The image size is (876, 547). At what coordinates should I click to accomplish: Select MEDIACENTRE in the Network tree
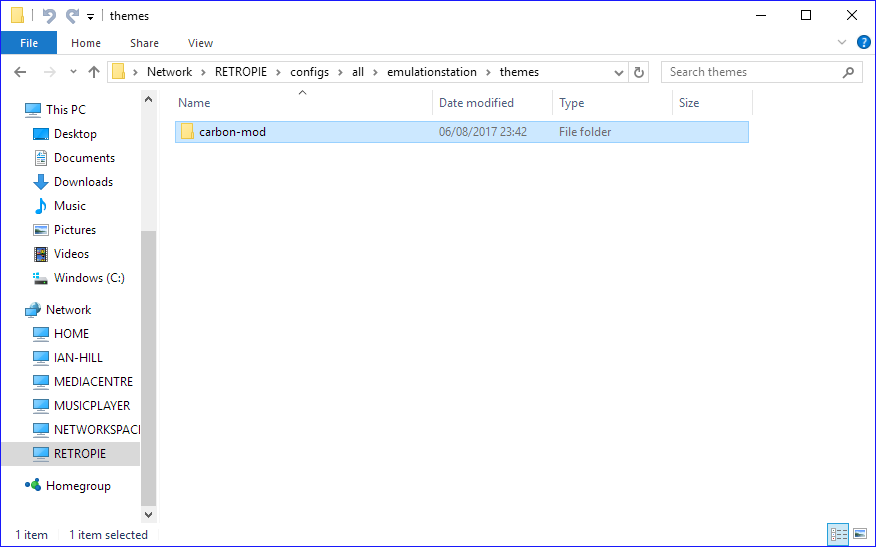click(x=93, y=382)
